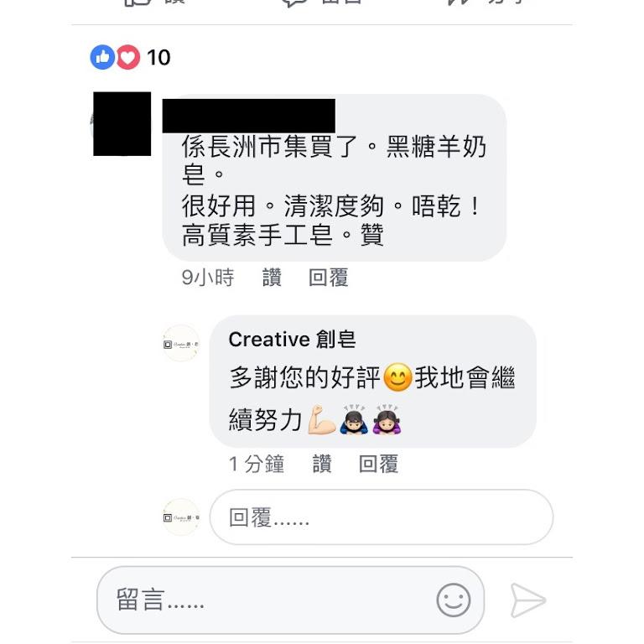Open the Creative 創皂 page name
Viewport: 644px width, 644px height.
pyautogui.click(x=292, y=340)
